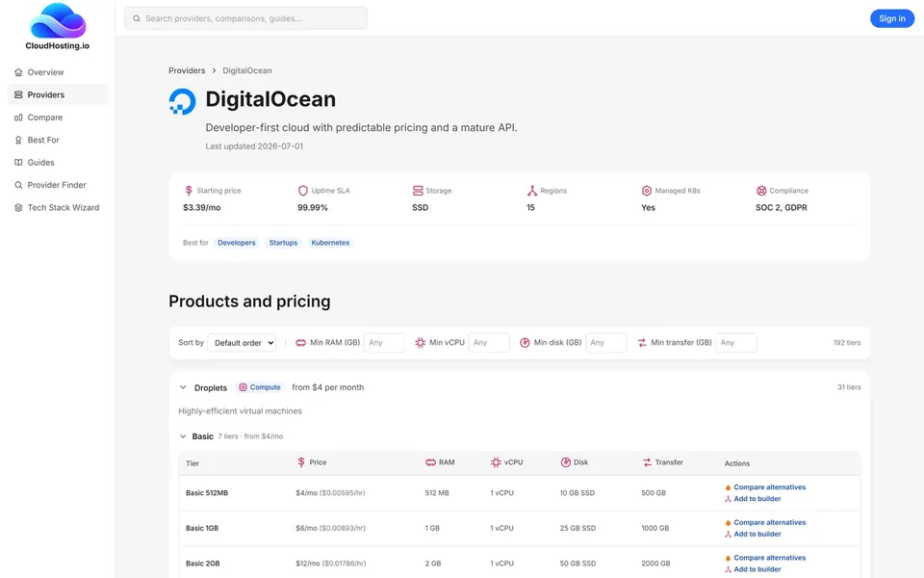Screen dimensions: 924x578
Task: Click the Providers server icon in sidebar
Action: 18,94
